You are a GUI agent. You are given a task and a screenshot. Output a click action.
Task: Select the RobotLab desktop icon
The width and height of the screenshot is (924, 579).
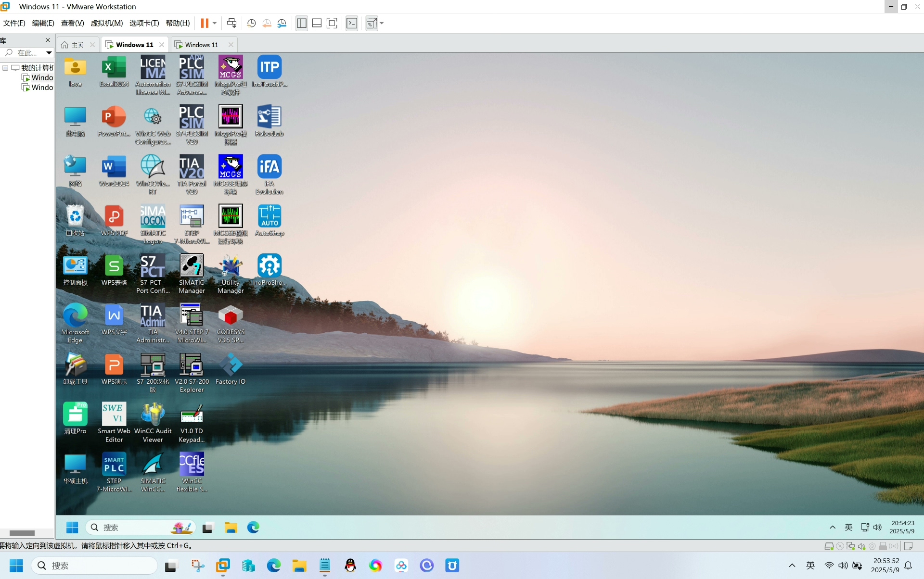click(269, 121)
